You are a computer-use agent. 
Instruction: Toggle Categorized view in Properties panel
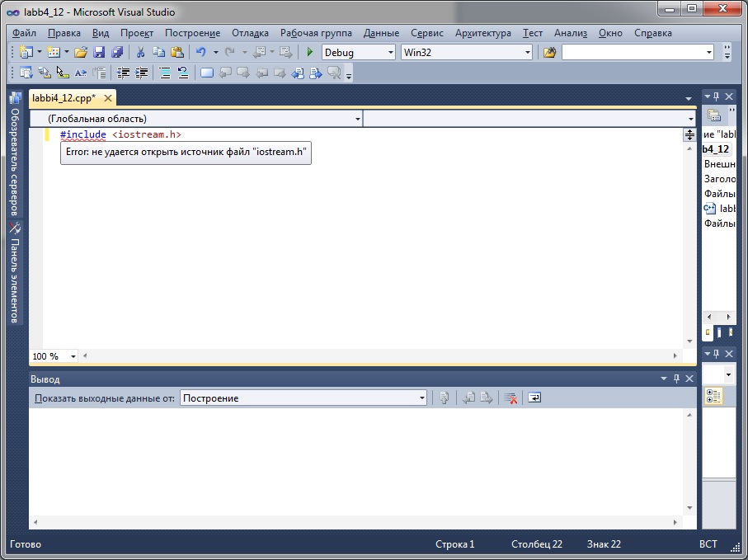(x=713, y=398)
